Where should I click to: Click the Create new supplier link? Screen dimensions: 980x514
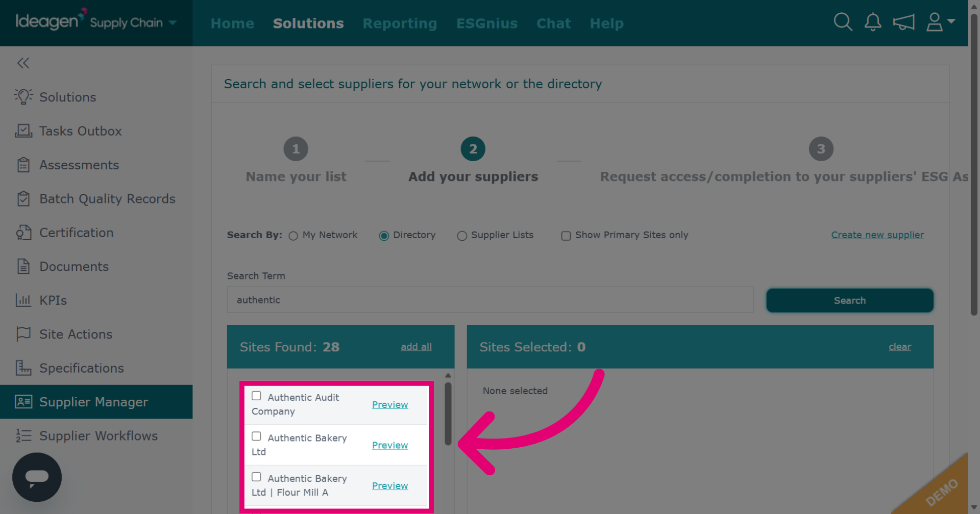point(877,235)
